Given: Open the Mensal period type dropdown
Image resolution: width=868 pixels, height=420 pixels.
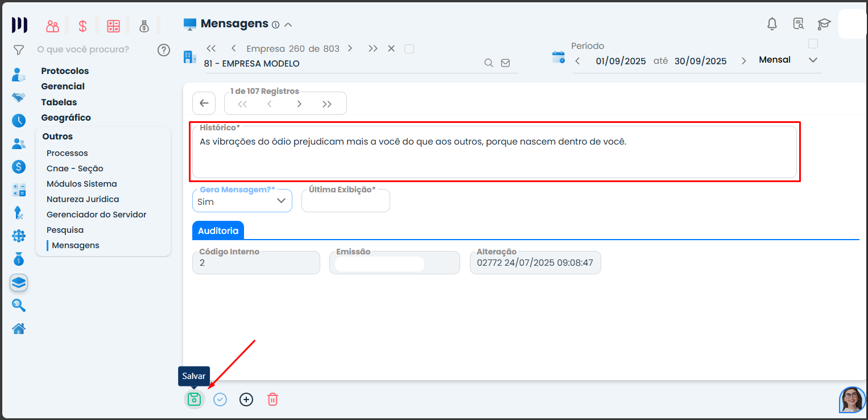Looking at the screenshot, I should [x=788, y=60].
